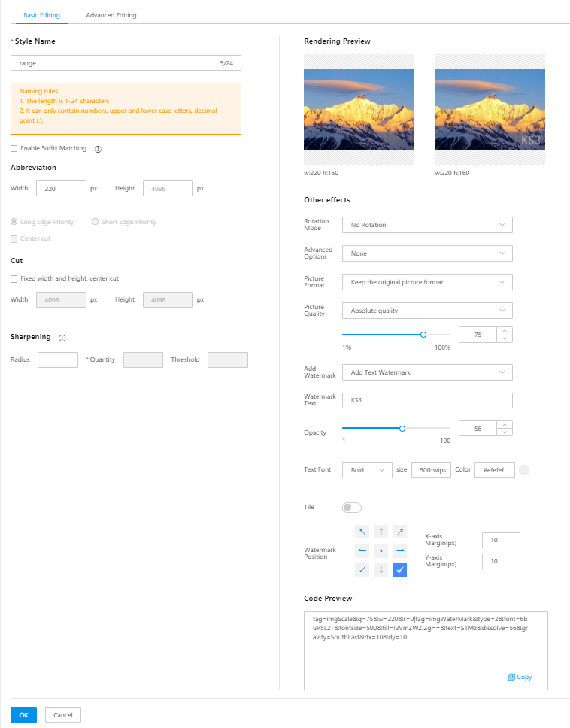570x728 pixels.
Task: Click the Code Preview text area
Action: pos(426,651)
